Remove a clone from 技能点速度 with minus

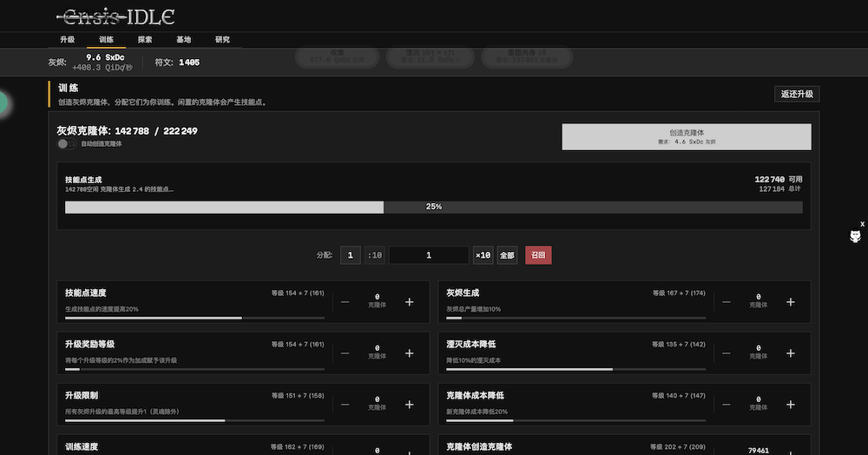click(345, 302)
